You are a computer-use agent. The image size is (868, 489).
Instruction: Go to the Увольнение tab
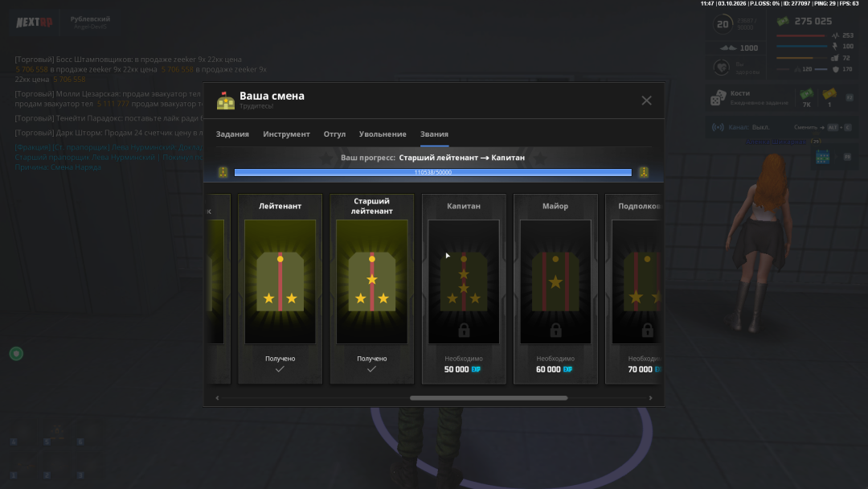coord(383,134)
